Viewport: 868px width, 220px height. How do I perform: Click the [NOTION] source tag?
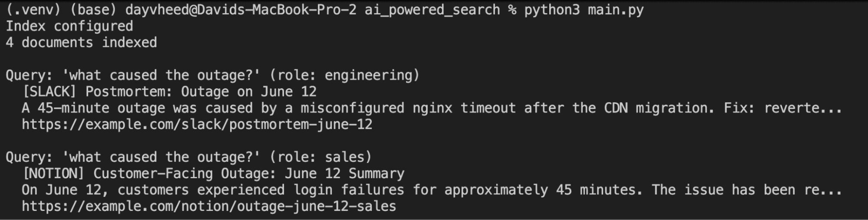[53, 173]
